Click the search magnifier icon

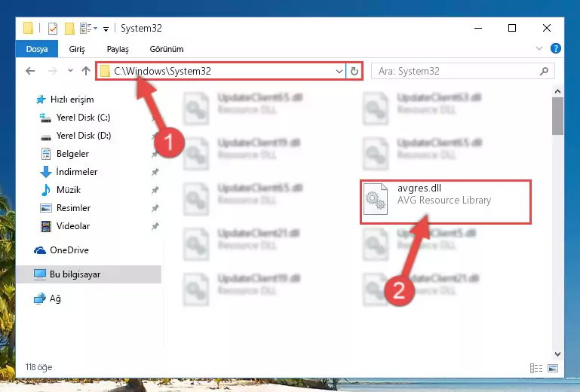point(544,71)
